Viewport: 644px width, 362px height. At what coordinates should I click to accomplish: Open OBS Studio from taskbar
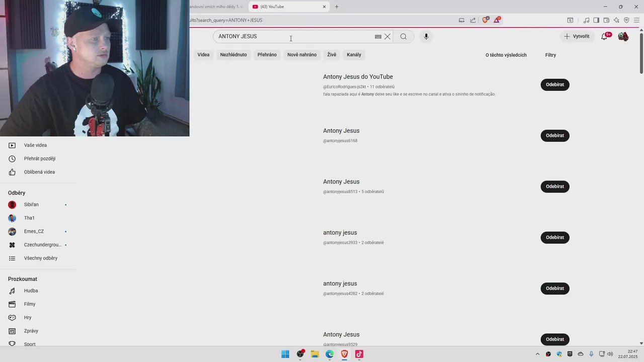pyautogui.click(x=300, y=354)
